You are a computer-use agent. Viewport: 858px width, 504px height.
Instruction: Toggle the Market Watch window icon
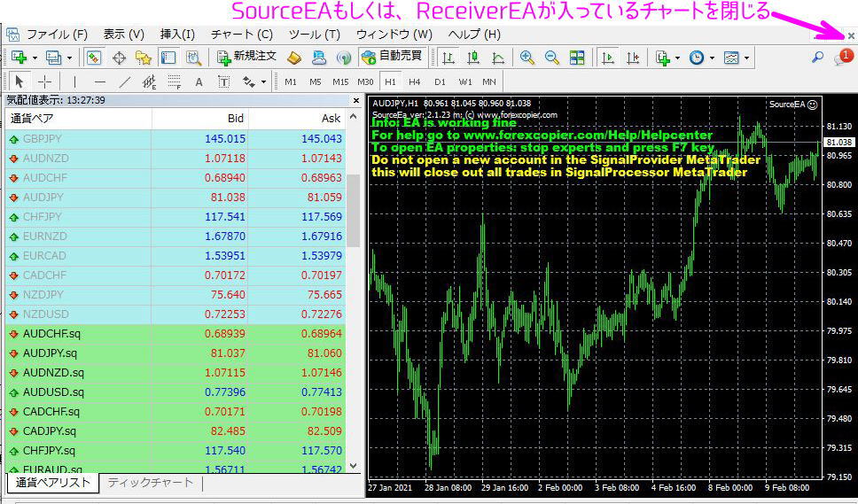[x=93, y=58]
